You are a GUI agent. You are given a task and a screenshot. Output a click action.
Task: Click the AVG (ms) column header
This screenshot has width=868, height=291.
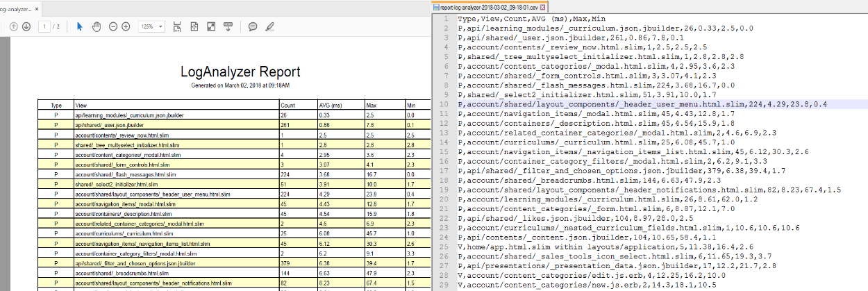331,105
